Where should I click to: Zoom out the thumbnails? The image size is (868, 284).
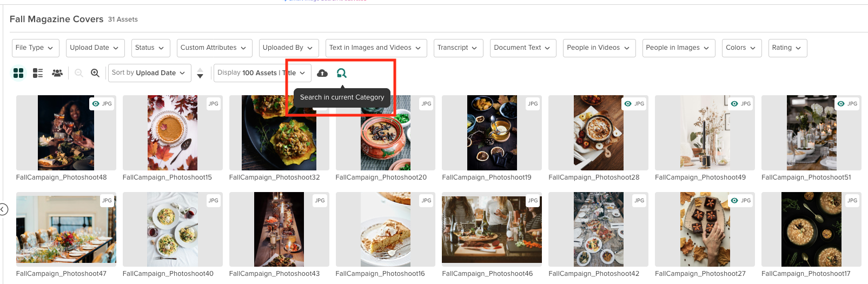coord(79,73)
